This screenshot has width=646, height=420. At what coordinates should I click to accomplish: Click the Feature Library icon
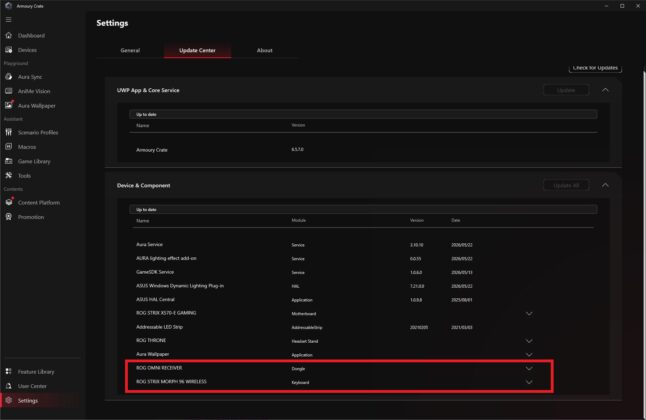9,371
